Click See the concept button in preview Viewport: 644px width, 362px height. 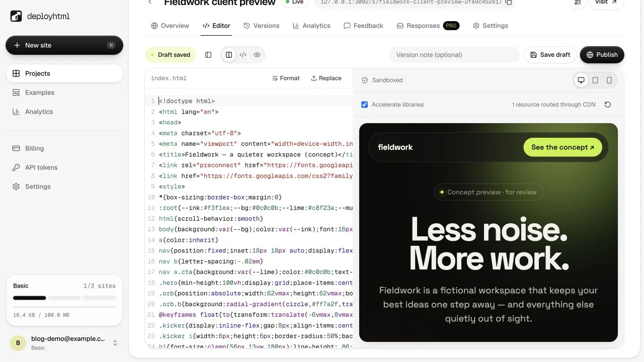(x=562, y=147)
